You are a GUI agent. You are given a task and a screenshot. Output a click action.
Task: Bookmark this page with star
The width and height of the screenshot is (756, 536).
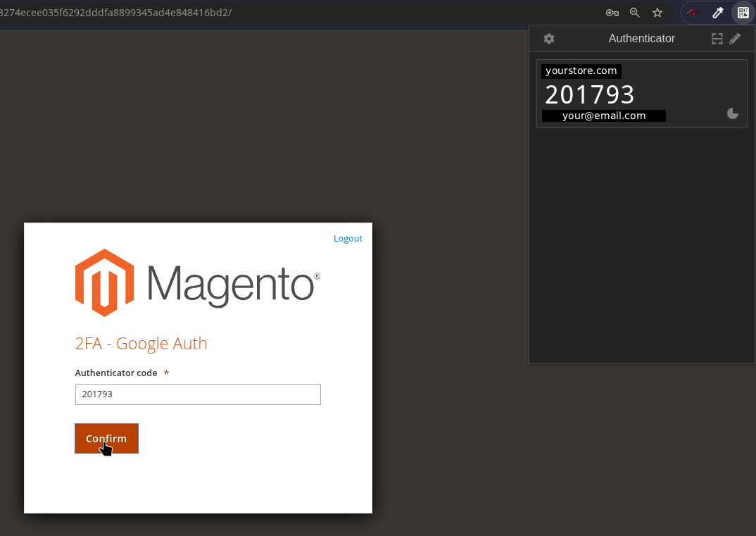(657, 13)
